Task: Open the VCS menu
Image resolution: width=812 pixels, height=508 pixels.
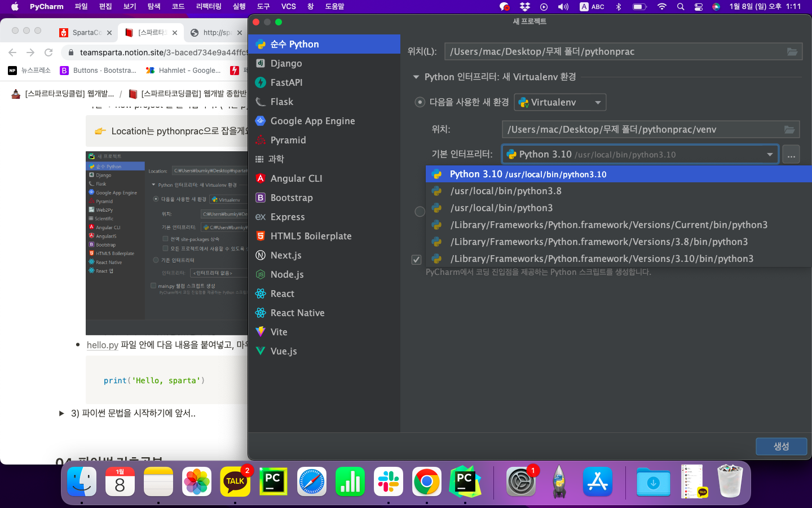Action: 289,7
